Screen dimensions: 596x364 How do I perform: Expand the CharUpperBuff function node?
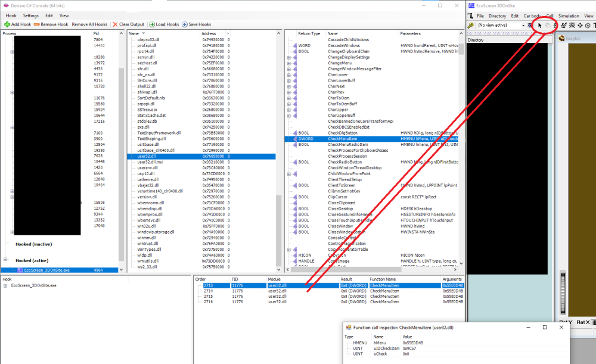tap(289, 116)
